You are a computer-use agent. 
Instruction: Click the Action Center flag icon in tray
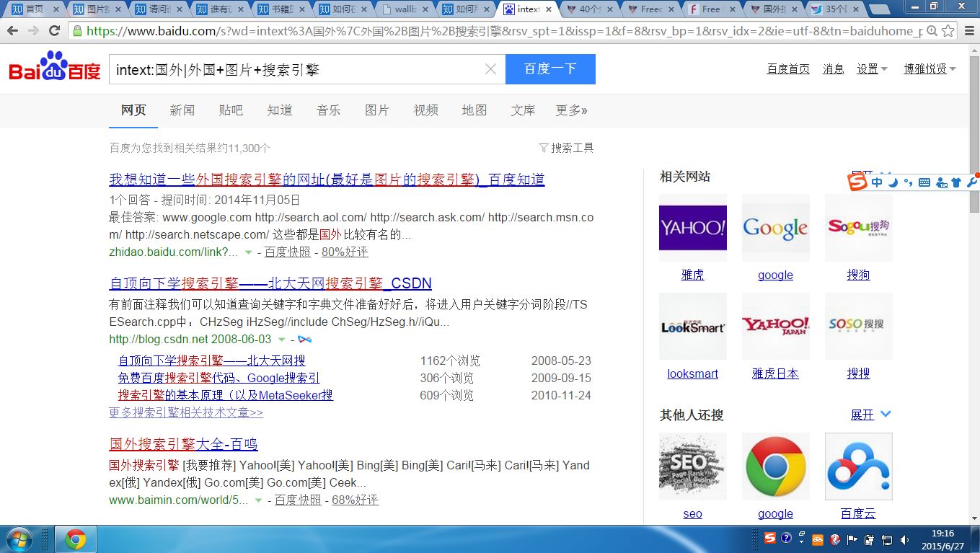[x=852, y=539]
